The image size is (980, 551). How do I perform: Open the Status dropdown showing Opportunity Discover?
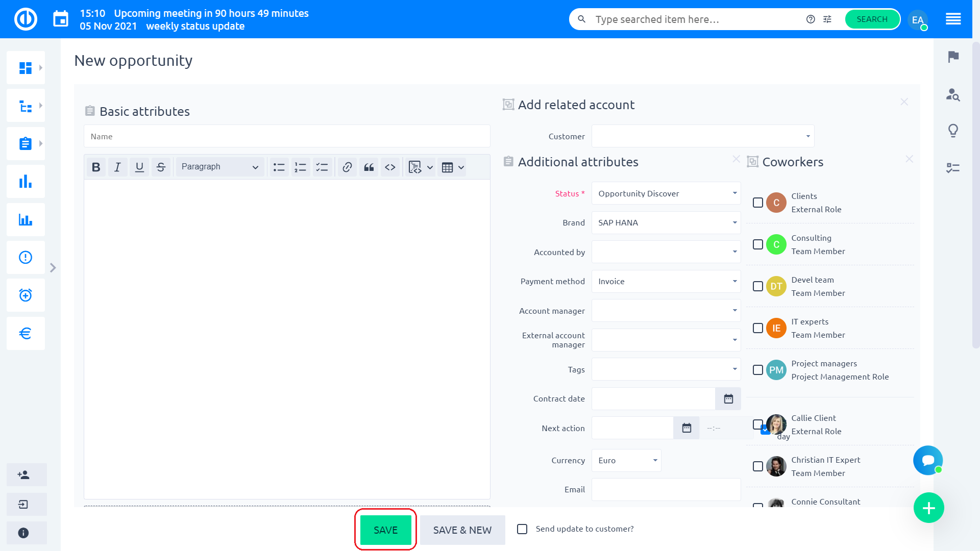coord(666,193)
